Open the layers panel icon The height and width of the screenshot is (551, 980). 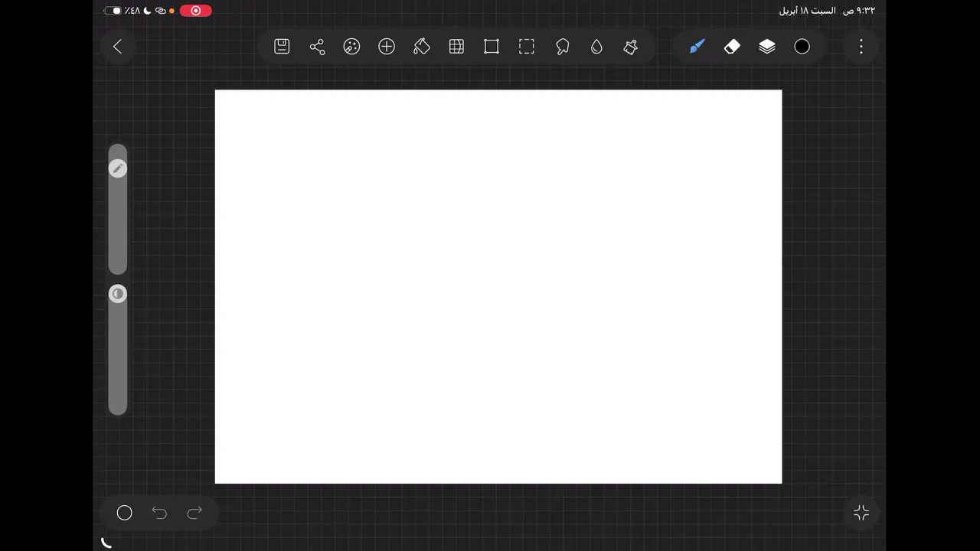[x=767, y=47]
